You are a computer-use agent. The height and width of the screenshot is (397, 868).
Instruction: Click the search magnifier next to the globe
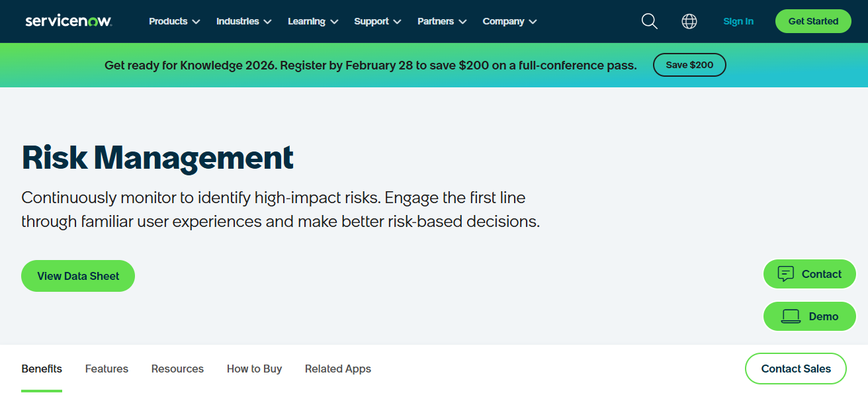tap(649, 21)
